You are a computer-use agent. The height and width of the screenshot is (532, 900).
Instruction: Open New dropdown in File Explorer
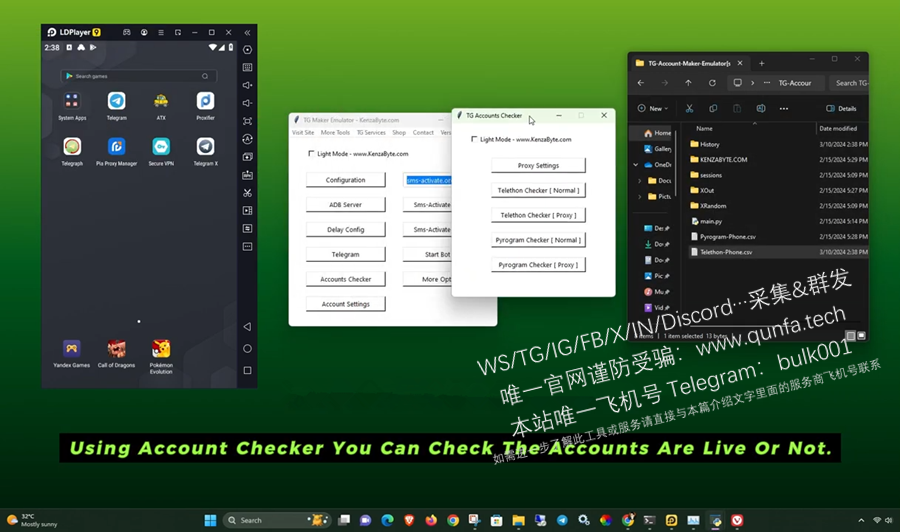(653, 108)
